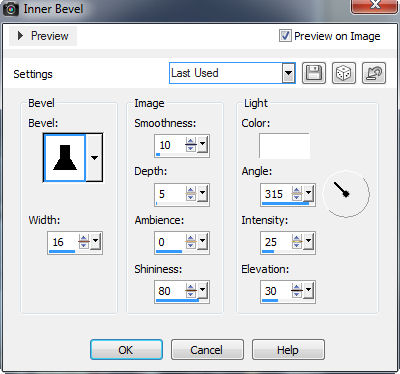Click the reset to default icon
This screenshot has width=400, height=374.
tap(374, 73)
